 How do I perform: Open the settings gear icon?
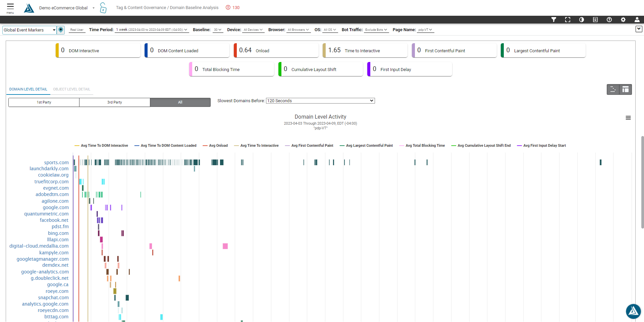pos(623,20)
